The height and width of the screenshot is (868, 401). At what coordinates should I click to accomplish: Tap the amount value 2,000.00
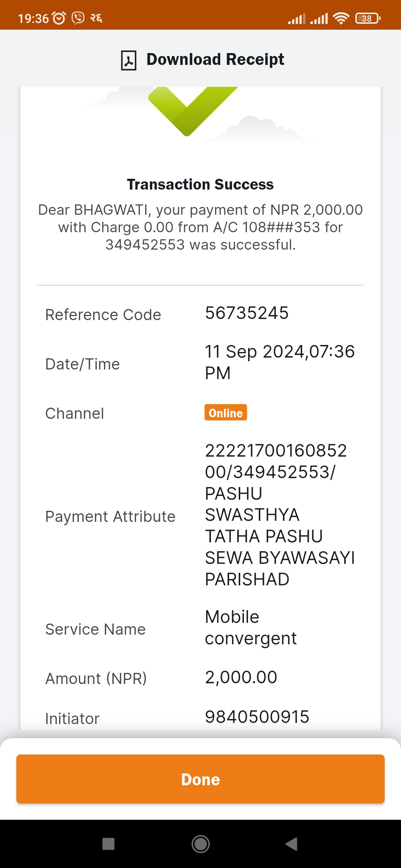coord(241,677)
